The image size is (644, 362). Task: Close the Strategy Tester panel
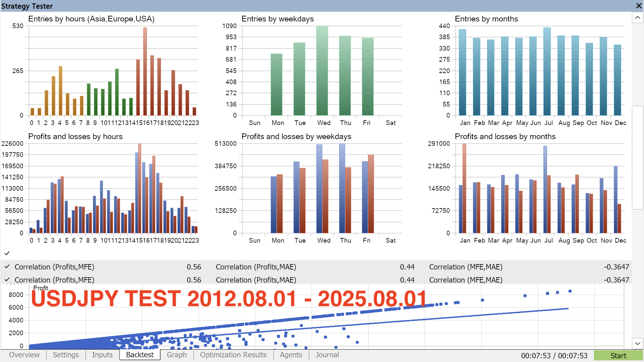point(639,6)
